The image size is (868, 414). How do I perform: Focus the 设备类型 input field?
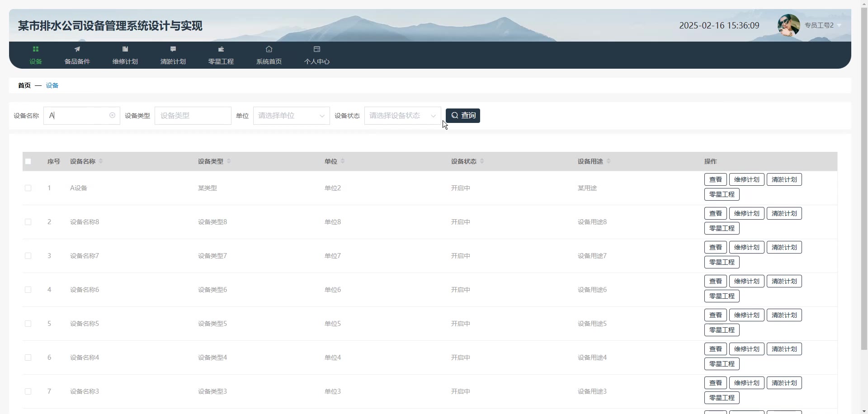pos(193,116)
